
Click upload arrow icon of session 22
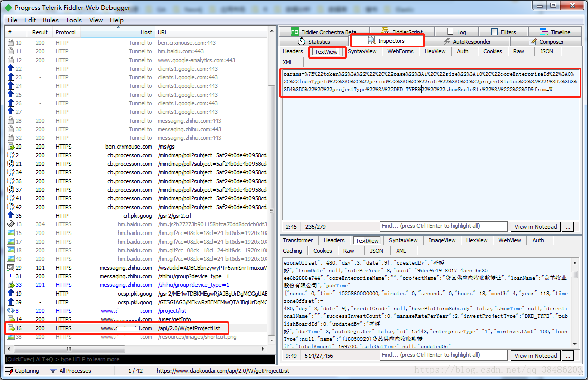pos(11,69)
